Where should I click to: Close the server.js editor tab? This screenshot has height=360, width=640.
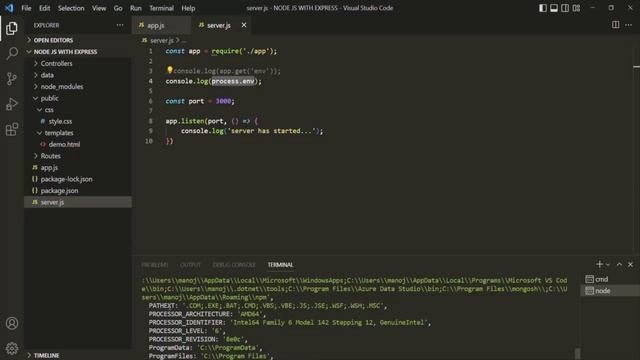tap(244, 25)
